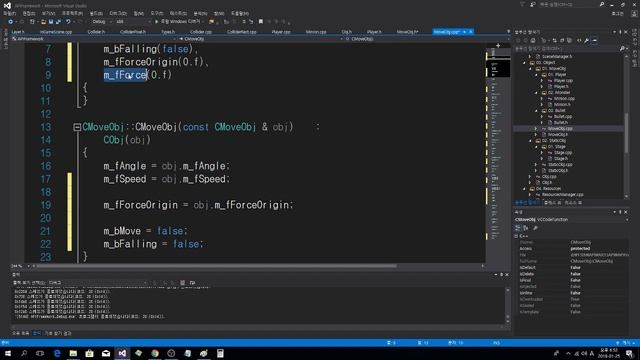
Task: Switch to the Collider.h tab
Action: [96, 31]
